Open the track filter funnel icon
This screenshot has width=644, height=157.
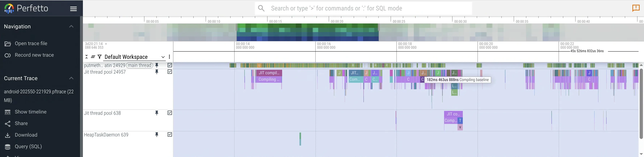[100, 57]
